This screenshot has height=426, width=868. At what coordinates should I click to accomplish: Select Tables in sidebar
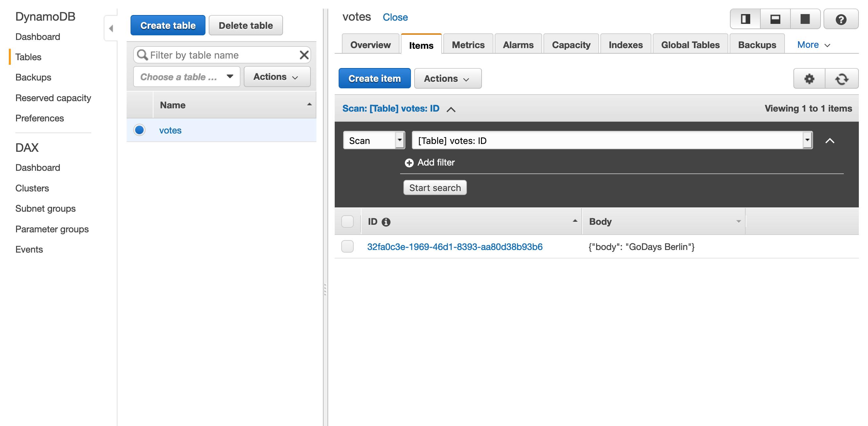[28, 57]
